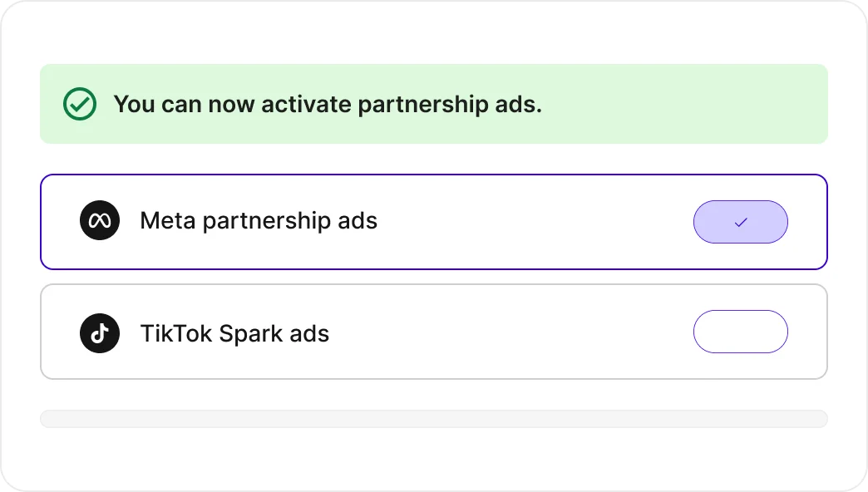Click the purple checkmark inside Meta toggle
868x492 pixels.
click(741, 222)
